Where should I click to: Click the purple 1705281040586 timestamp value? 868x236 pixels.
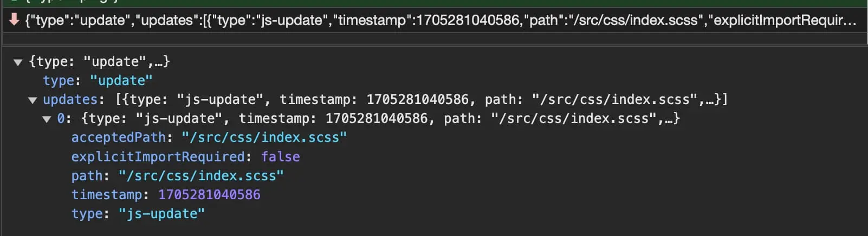point(209,195)
